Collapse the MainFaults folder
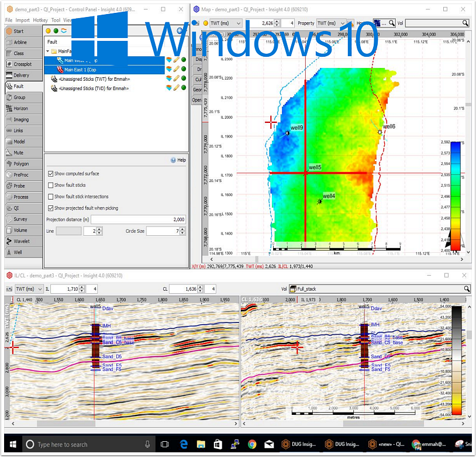 click(x=48, y=51)
